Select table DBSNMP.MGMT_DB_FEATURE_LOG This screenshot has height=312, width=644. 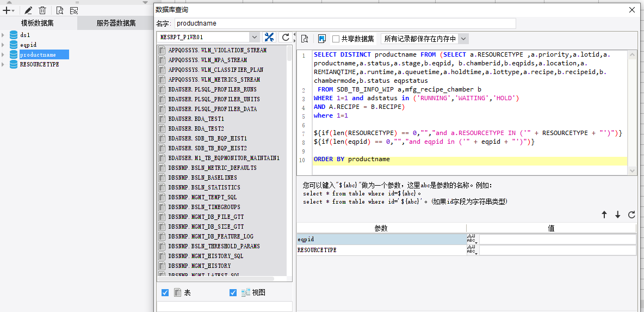pos(210,236)
